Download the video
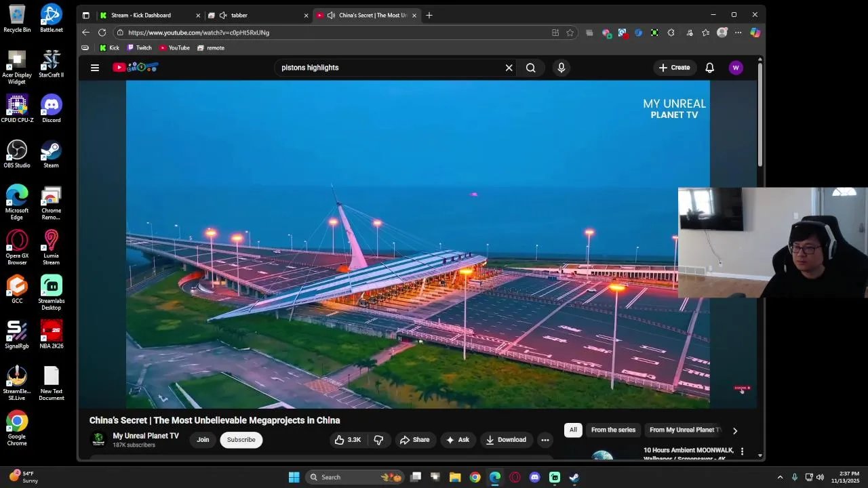Viewport: 868px width, 488px height. pyautogui.click(x=506, y=440)
